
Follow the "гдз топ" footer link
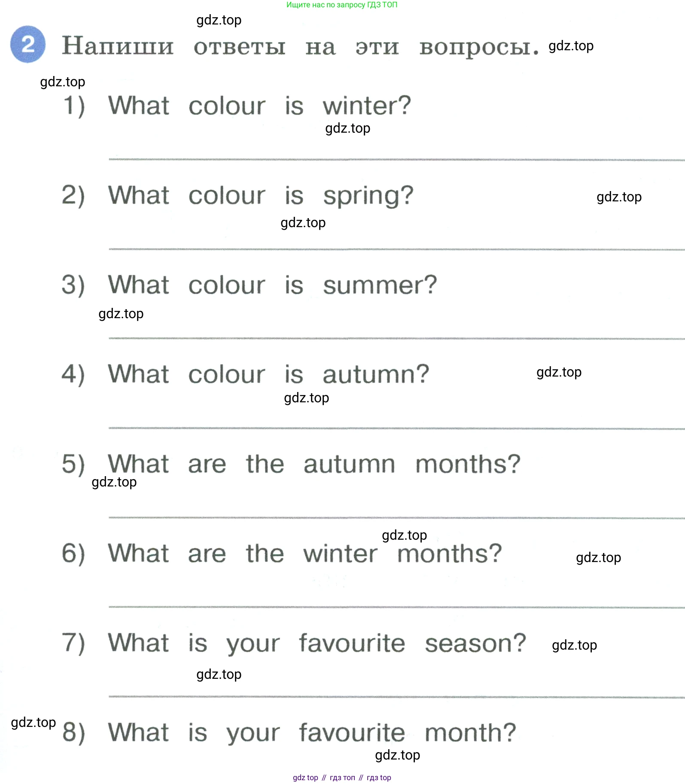point(342,778)
